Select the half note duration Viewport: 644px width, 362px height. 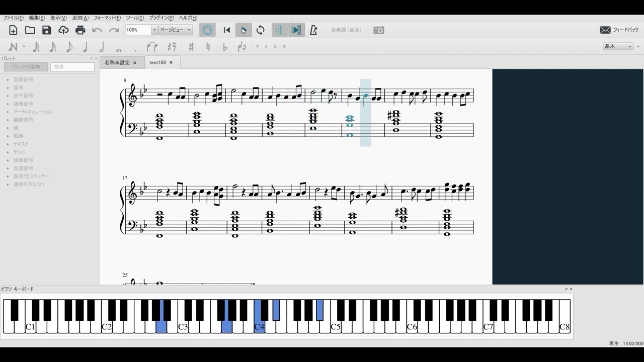point(102,47)
